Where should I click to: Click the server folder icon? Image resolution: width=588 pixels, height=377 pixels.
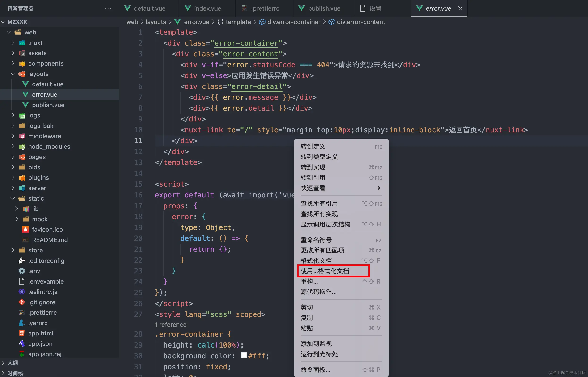(22, 188)
